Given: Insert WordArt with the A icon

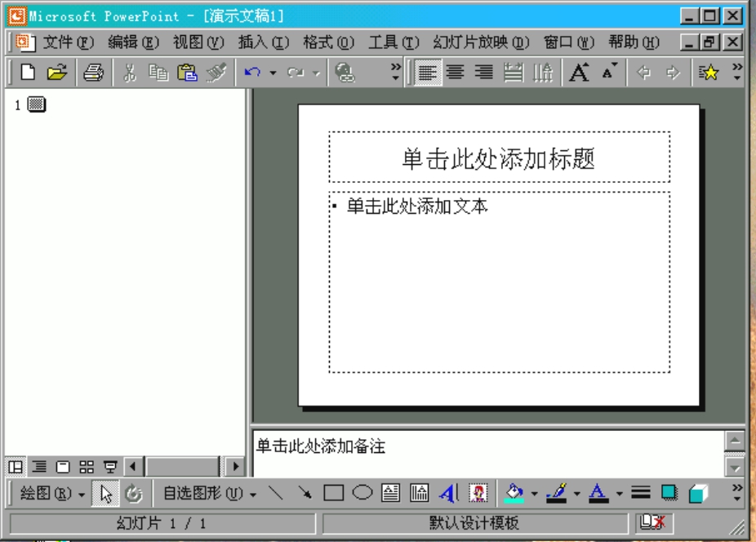Looking at the screenshot, I should point(448,493).
